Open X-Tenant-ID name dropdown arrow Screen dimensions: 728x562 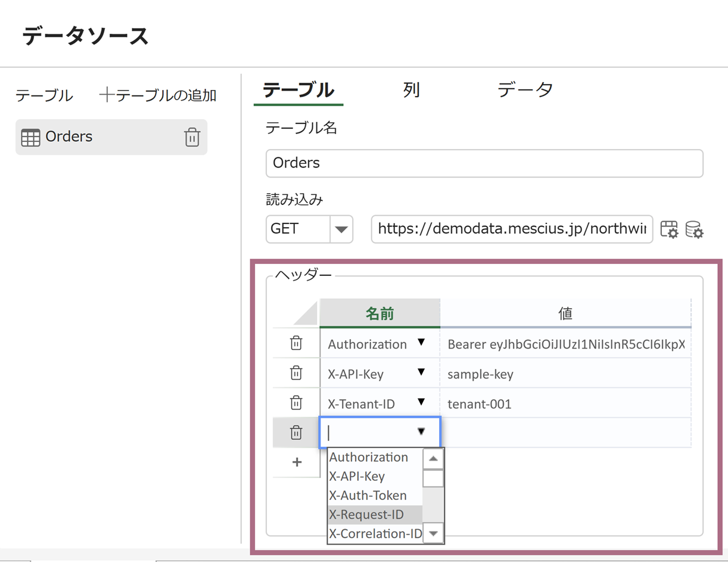pyautogui.click(x=421, y=402)
